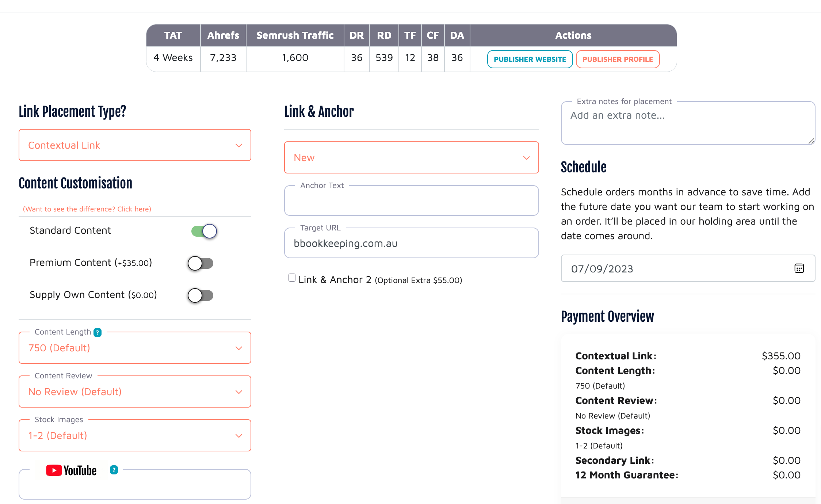Open the Contextual Link placement dropdown
This screenshot has height=504, width=821.
tap(135, 145)
